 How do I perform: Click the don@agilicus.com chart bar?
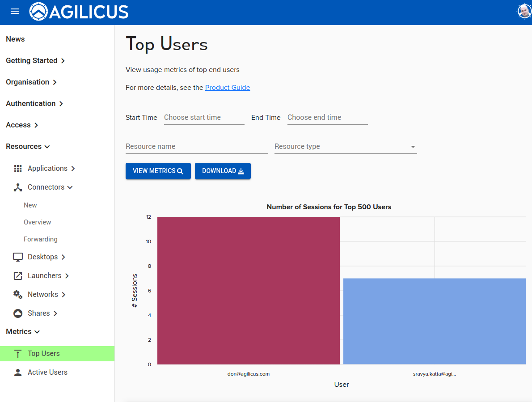248,291
